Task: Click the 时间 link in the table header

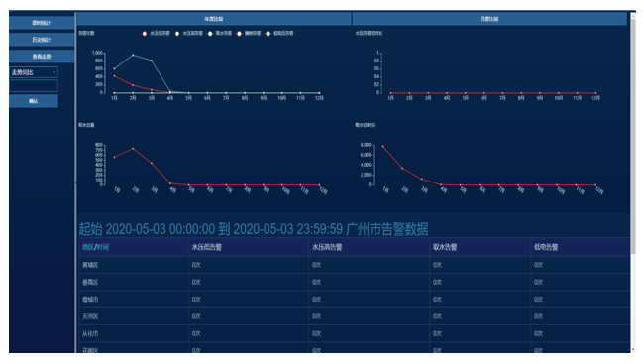Action: (103, 247)
